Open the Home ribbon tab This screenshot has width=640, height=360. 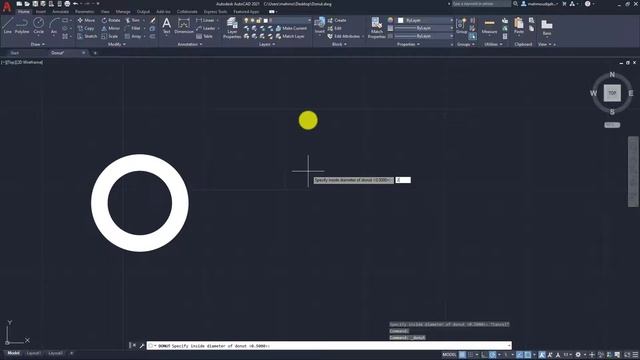coord(24,12)
